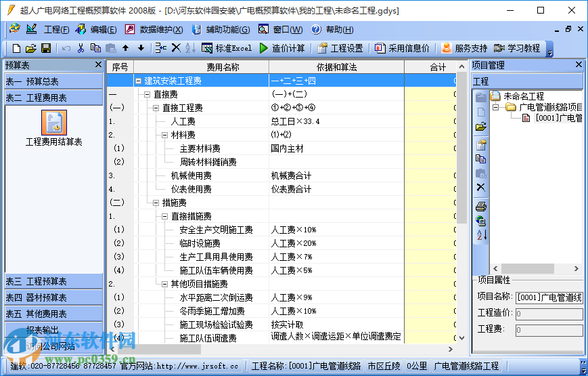Click the drafting ruler icon in menu bar
This screenshot has height=376, width=588.
(31, 29)
